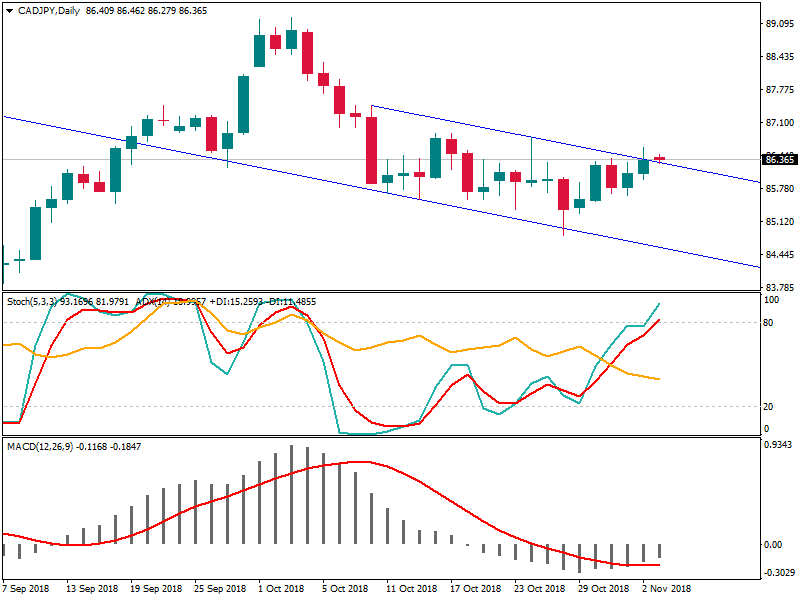The height and width of the screenshot is (600, 800).
Task: Click the "CADJPY,Daily" chart title
Action: (49, 11)
